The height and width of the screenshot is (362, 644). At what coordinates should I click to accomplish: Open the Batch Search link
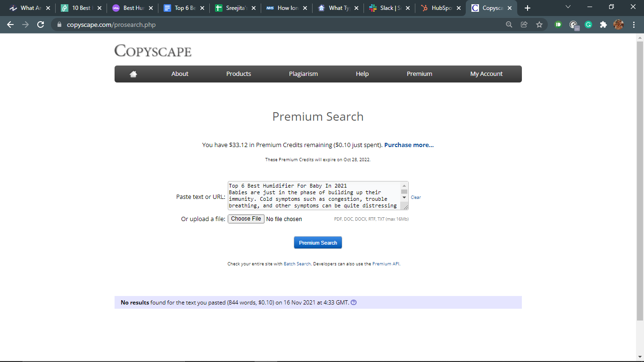point(297,264)
